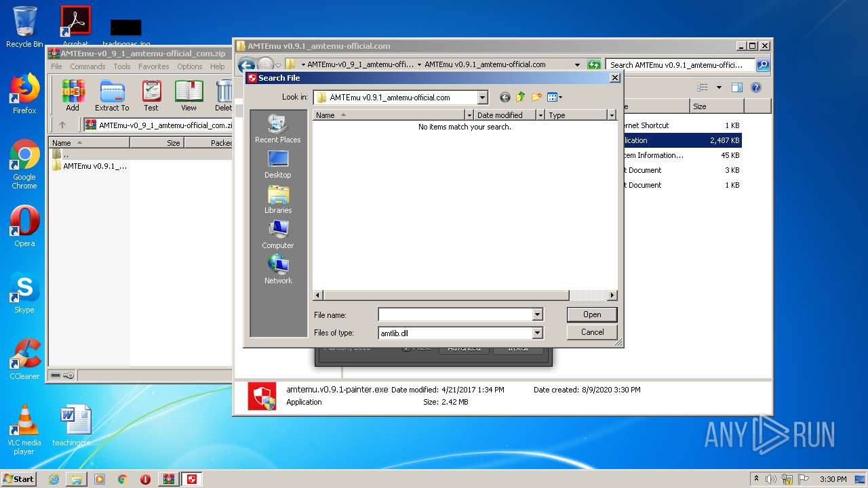Select Desktop in dialog places bar
The height and width of the screenshot is (488, 868).
point(278,164)
